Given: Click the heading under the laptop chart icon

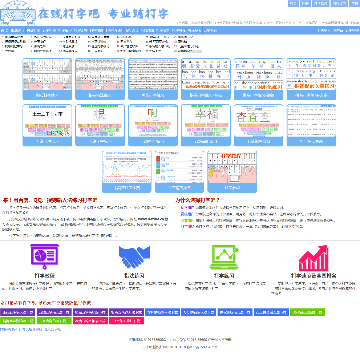Looking at the screenshot, I should (224, 276).
